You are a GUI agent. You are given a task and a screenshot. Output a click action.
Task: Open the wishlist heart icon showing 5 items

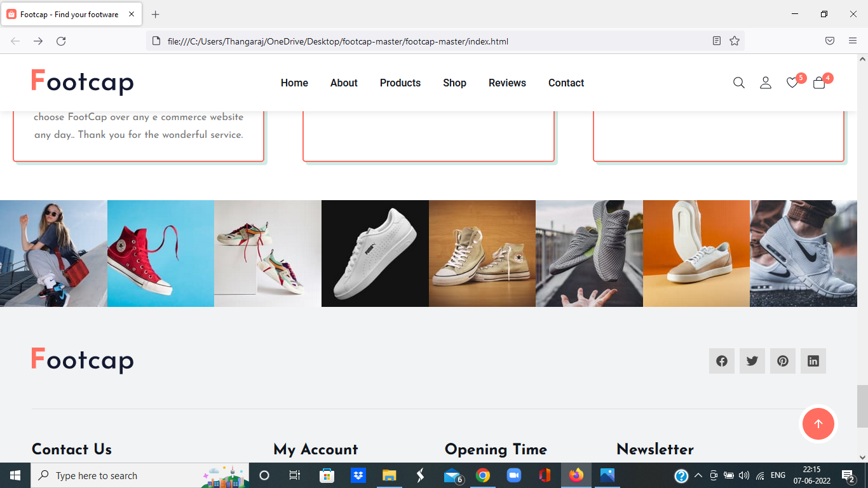pos(792,83)
